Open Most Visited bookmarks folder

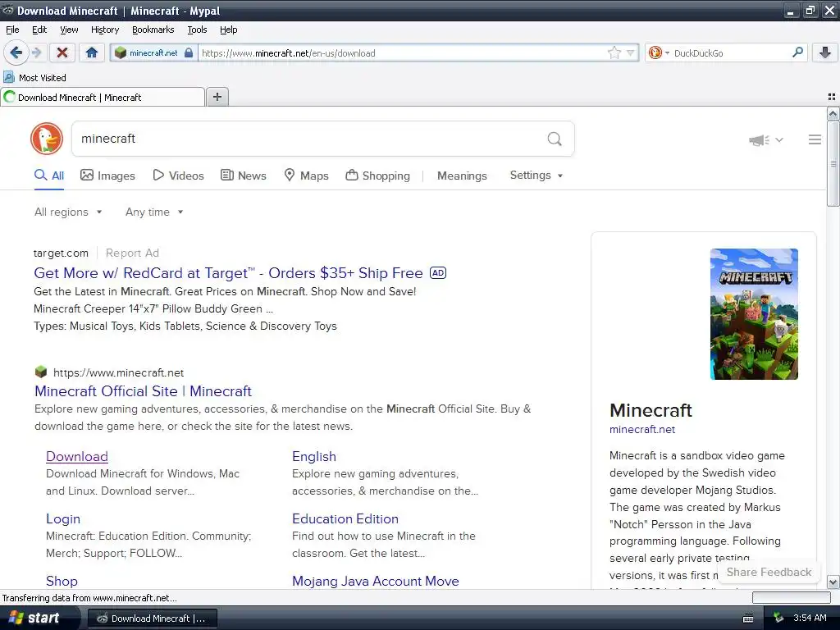(x=34, y=78)
